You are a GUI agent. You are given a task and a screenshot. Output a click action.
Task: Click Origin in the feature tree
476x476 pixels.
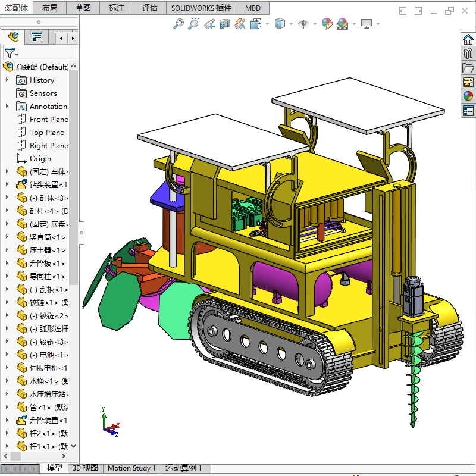[x=40, y=158]
